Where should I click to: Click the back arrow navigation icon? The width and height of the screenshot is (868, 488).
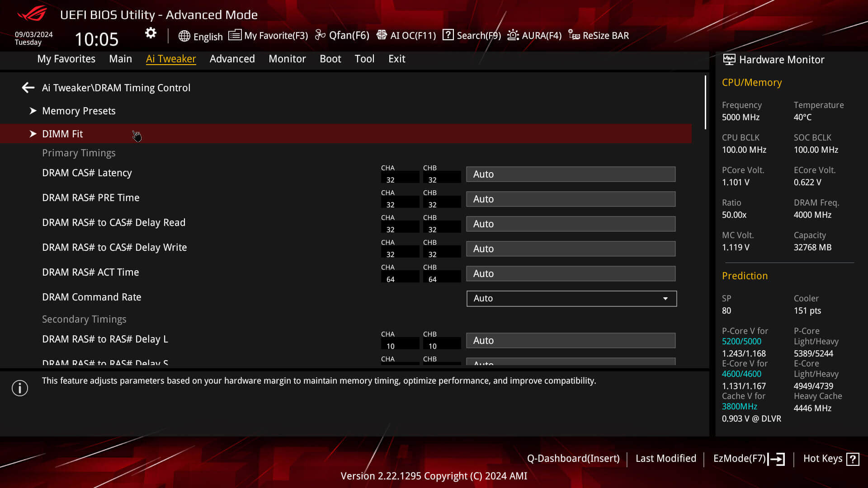[x=28, y=88]
